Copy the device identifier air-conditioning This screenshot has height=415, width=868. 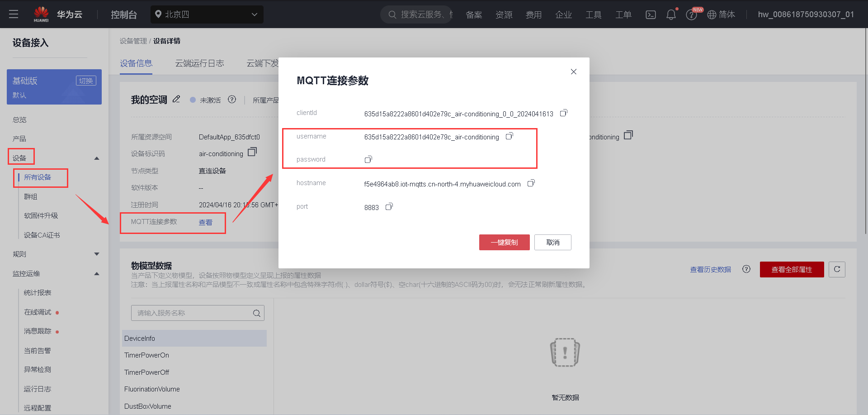click(x=252, y=153)
